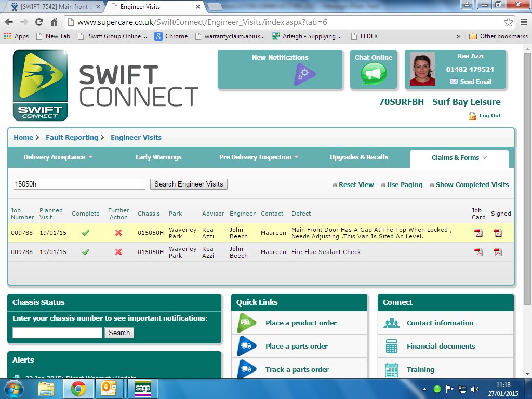The width and height of the screenshot is (532, 399).
Task: Focus the chassis number input field
Action: tap(57, 332)
